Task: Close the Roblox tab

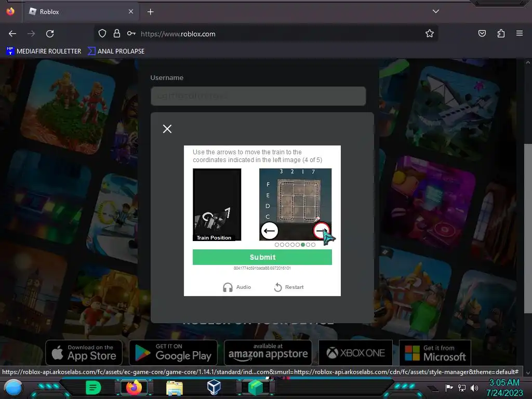Action: point(131,11)
